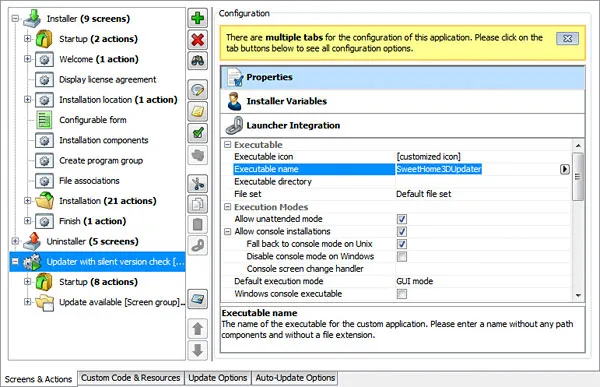Image resolution: width=600 pixels, height=387 pixels.
Task: Click the Installation folder icon
Action: point(44,201)
